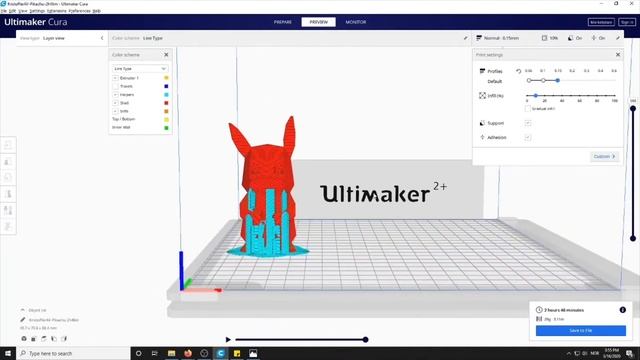Image resolution: width=640 pixels, height=360 pixels.
Task: Toggle the Extruder 1 checkbox
Action: pos(115,78)
